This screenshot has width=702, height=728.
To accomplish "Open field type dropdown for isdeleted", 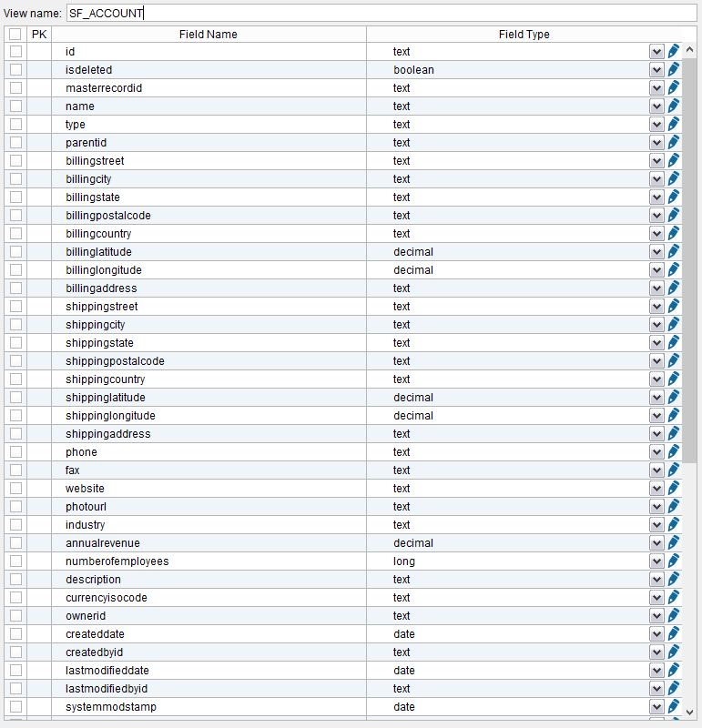I will [x=656, y=70].
